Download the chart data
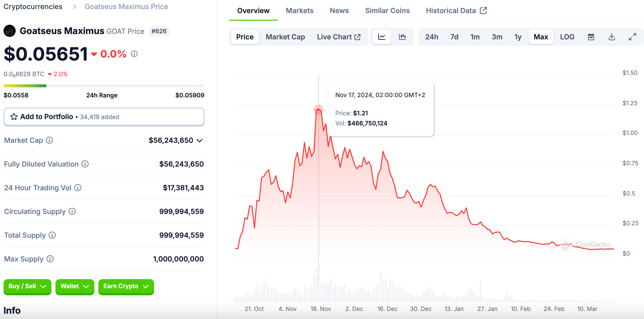This screenshot has width=644, height=319. pyautogui.click(x=611, y=37)
